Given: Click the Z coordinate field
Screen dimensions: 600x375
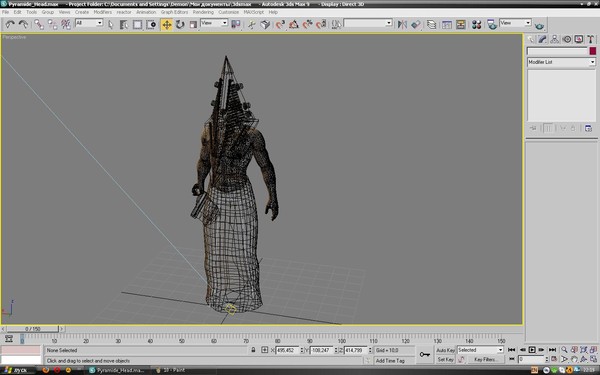Looking at the screenshot, I should point(355,350).
